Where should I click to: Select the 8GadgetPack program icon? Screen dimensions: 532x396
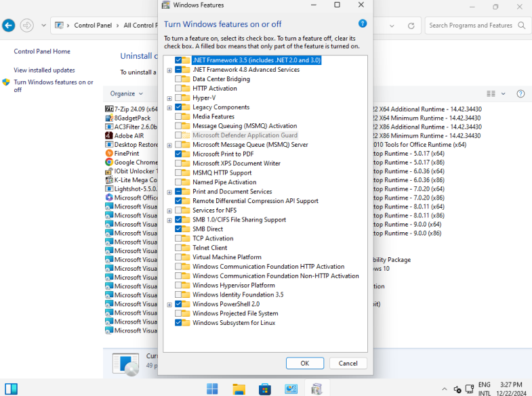(109, 118)
